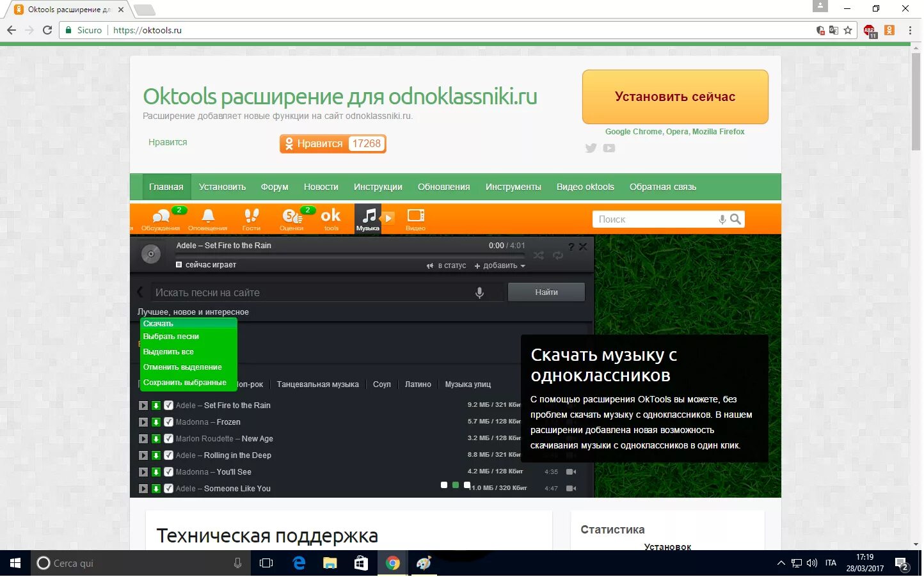Select the green middle slide indicator dot
924x577 pixels.
pyautogui.click(x=457, y=486)
